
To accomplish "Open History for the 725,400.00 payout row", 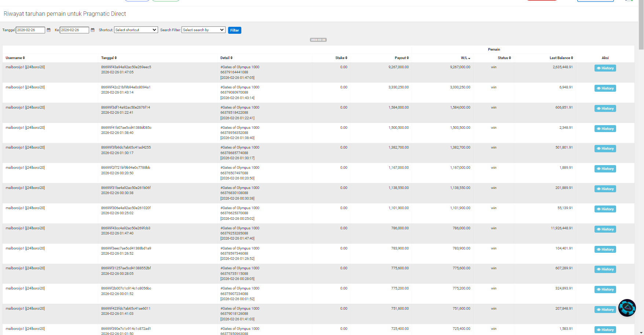I will coord(605,330).
